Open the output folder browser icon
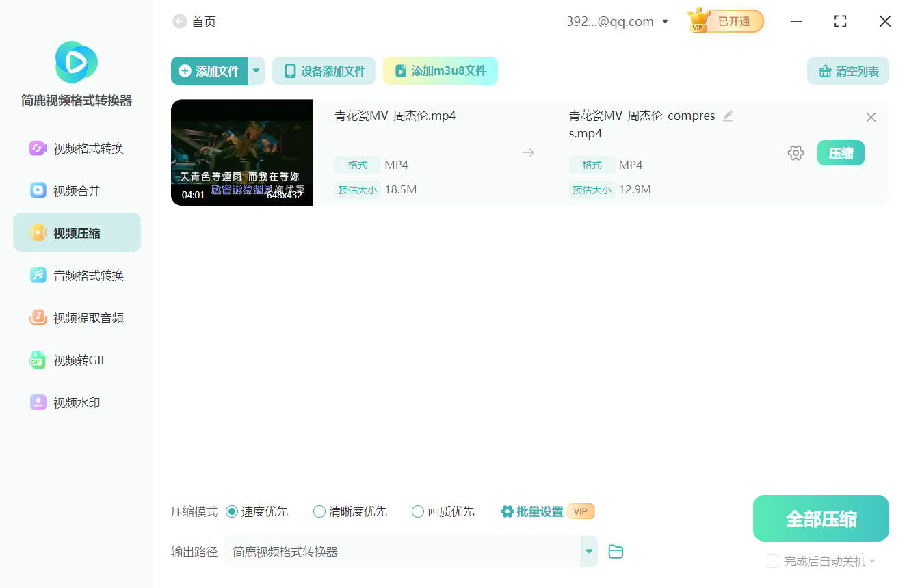This screenshot has width=907, height=588. pos(615,551)
